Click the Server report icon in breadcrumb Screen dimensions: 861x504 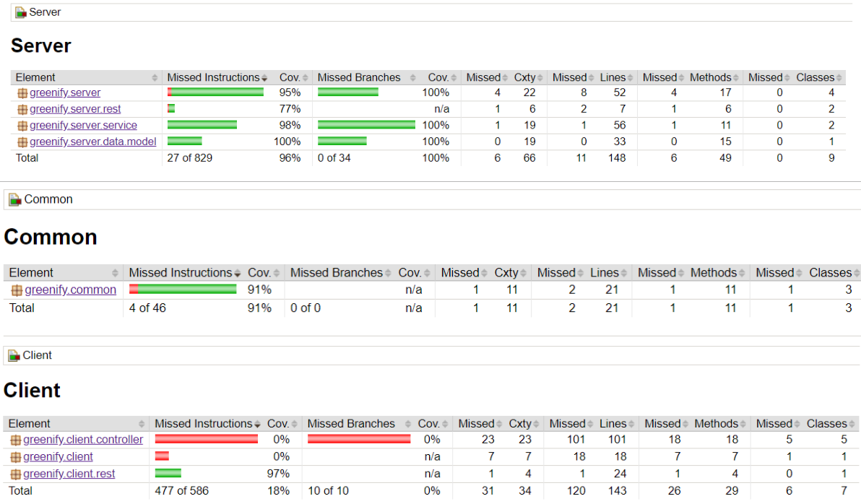tap(21, 12)
